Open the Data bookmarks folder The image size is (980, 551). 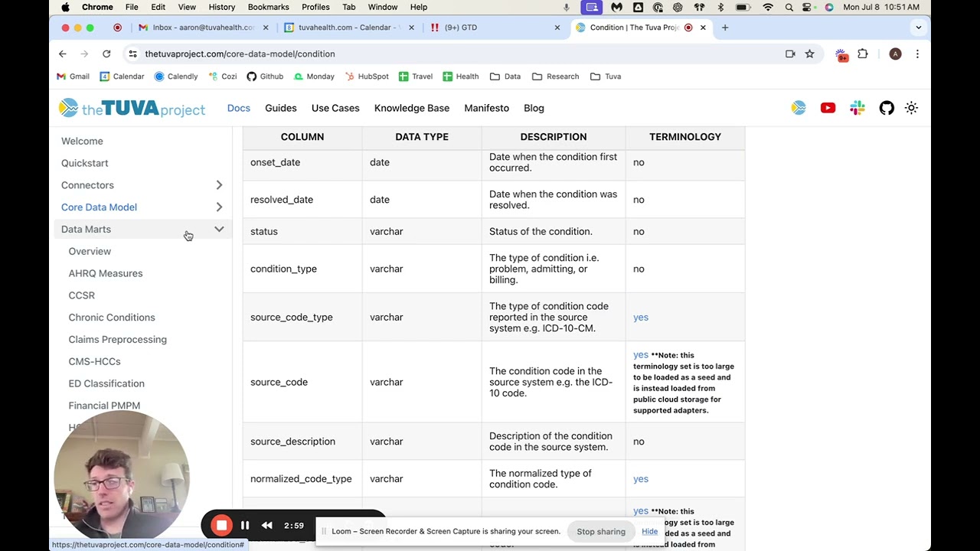505,77
